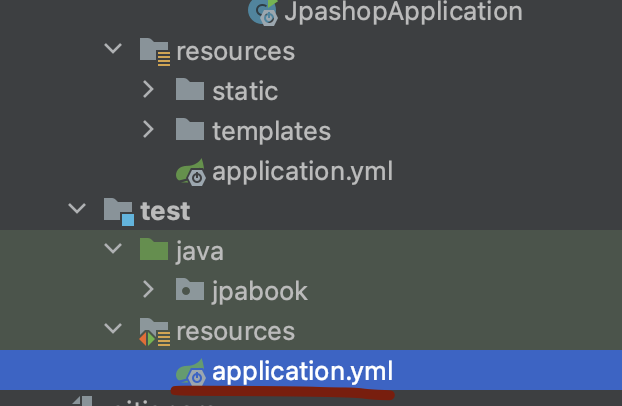Click the green java test sources folder icon

(154, 250)
